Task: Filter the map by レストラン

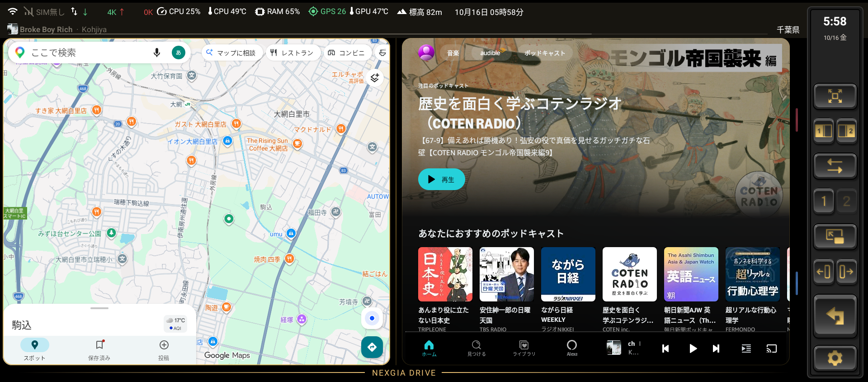Action: click(x=292, y=53)
